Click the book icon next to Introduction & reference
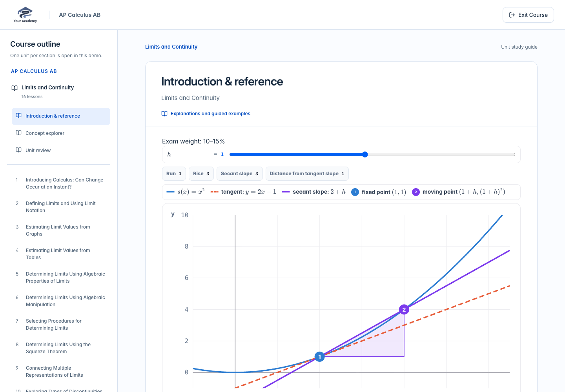565x392 pixels. click(x=18, y=116)
